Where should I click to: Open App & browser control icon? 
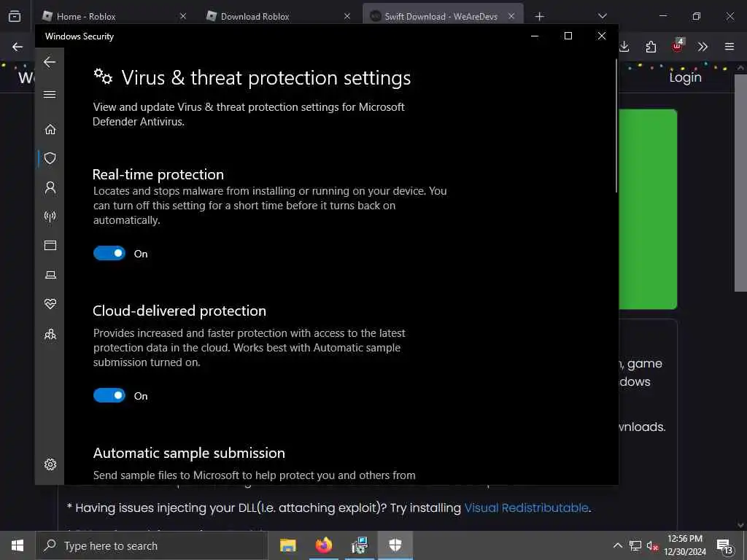pos(50,245)
